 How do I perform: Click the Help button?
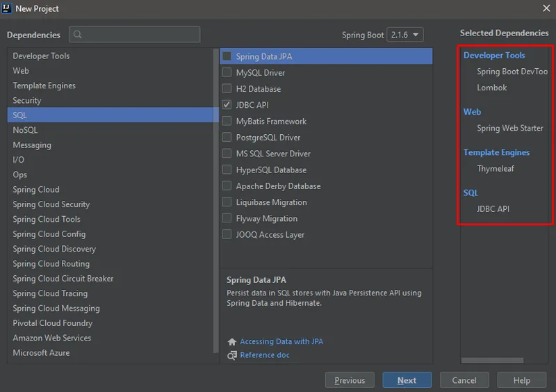(522, 380)
